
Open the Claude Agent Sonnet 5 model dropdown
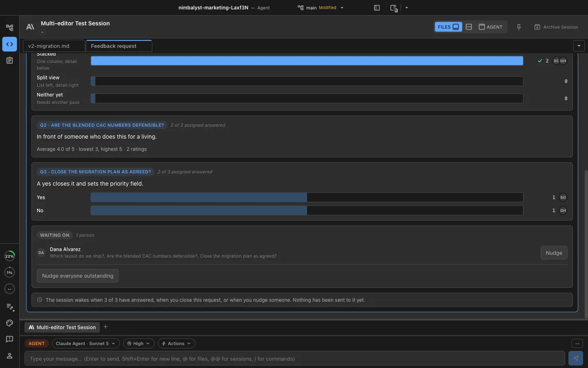point(86,343)
